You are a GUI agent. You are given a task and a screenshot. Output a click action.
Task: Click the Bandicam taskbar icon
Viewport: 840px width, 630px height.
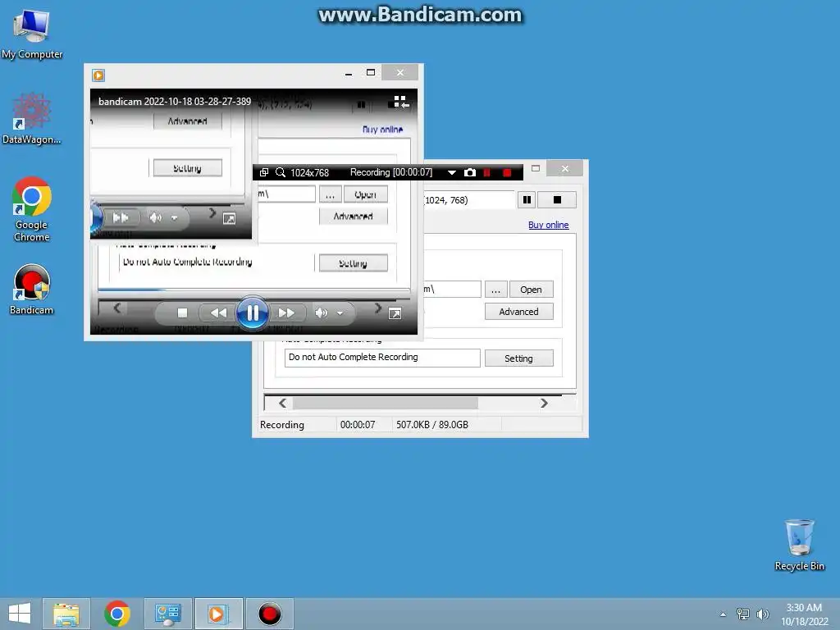pyautogui.click(x=269, y=614)
